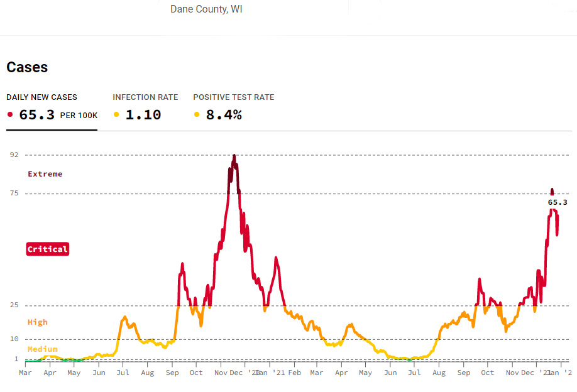Click the Medium level label

42,349
